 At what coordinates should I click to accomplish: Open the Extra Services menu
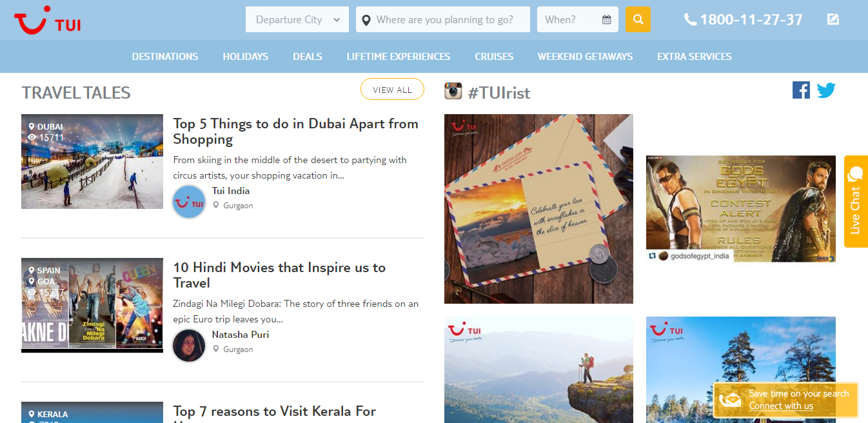(695, 57)
